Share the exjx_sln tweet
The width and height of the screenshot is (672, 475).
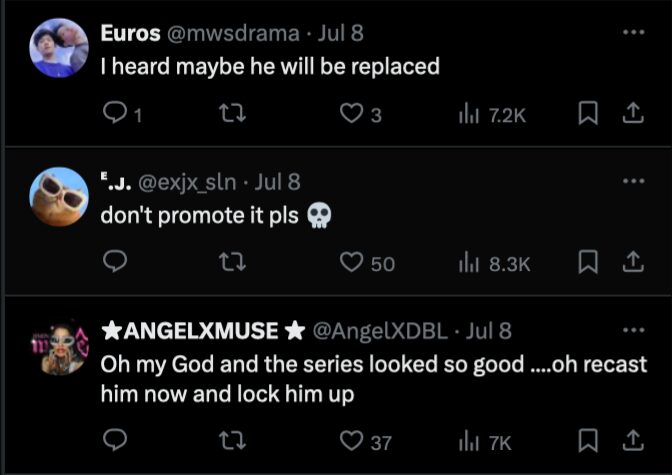click(632, 263)
